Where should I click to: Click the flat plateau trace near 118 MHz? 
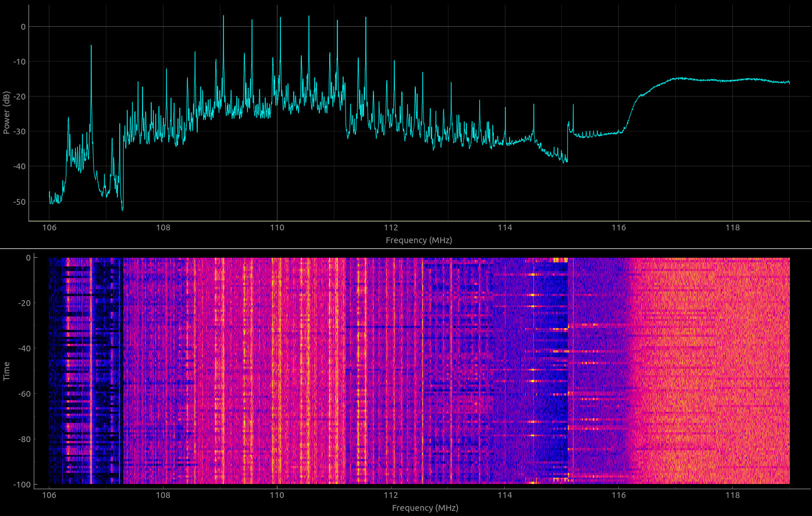pos(733,80)
